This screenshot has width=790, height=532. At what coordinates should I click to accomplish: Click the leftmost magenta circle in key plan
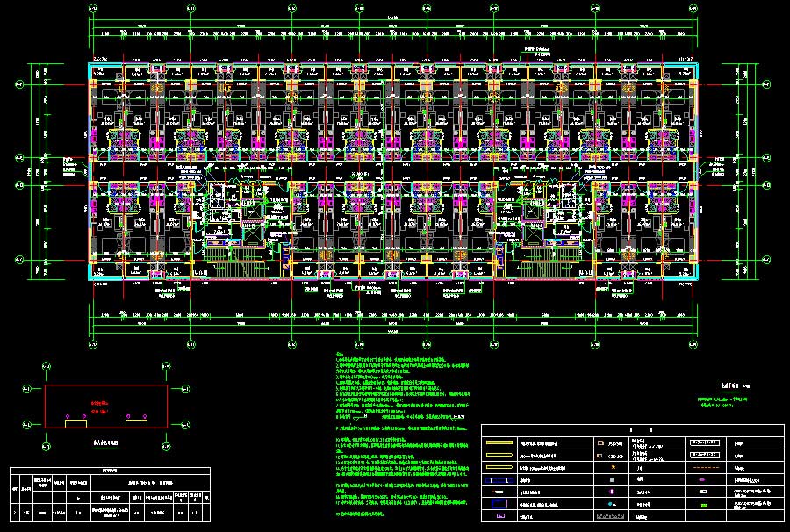(68, 417)
